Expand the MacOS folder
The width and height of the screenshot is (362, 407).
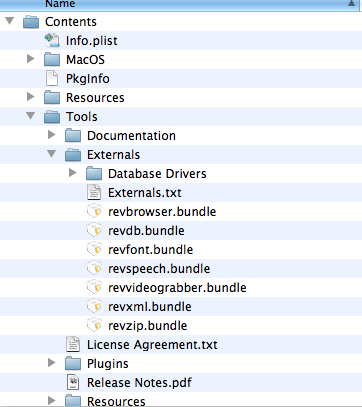31,59
